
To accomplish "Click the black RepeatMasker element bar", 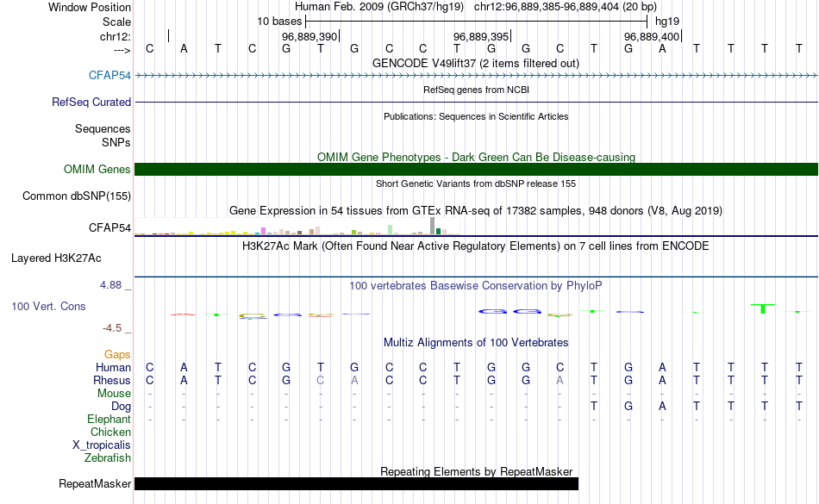I will tap(356, 483).
